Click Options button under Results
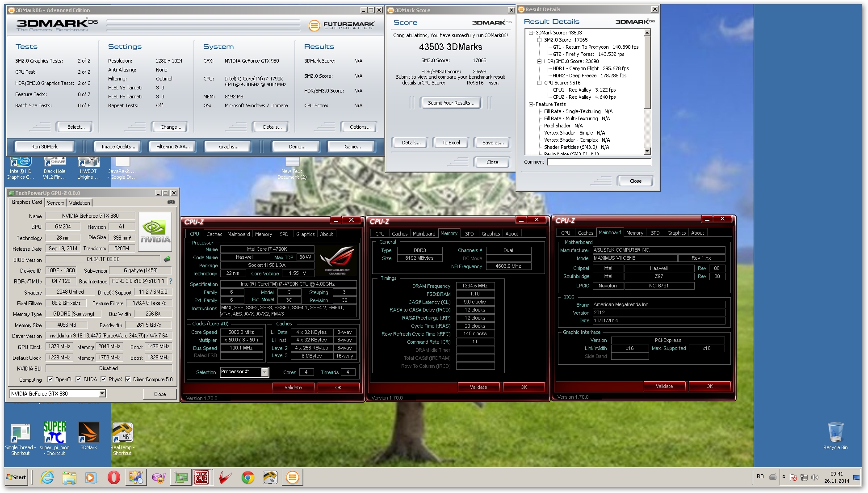868x493 pixels. pos(360,127)
